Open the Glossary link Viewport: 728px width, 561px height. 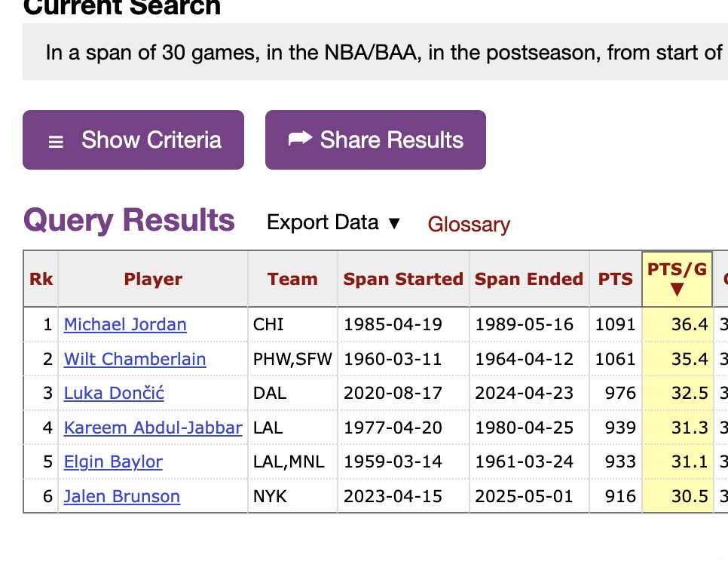[x=469, y=225]
